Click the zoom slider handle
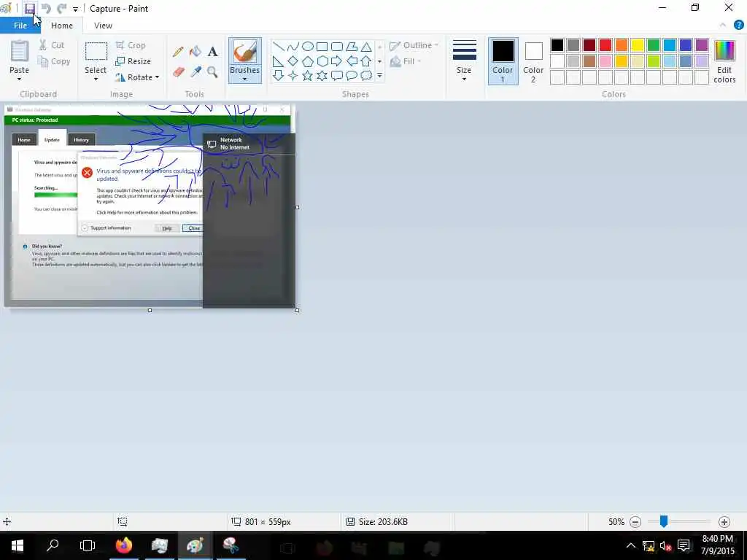Screen dimensions: 747x560 tap(663, 522)
